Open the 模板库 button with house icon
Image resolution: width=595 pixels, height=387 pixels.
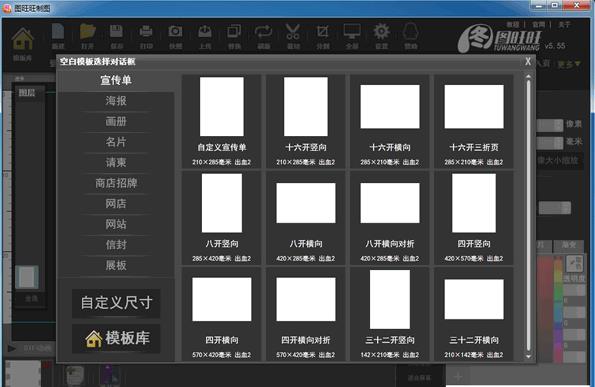click(x=116, y=338)
